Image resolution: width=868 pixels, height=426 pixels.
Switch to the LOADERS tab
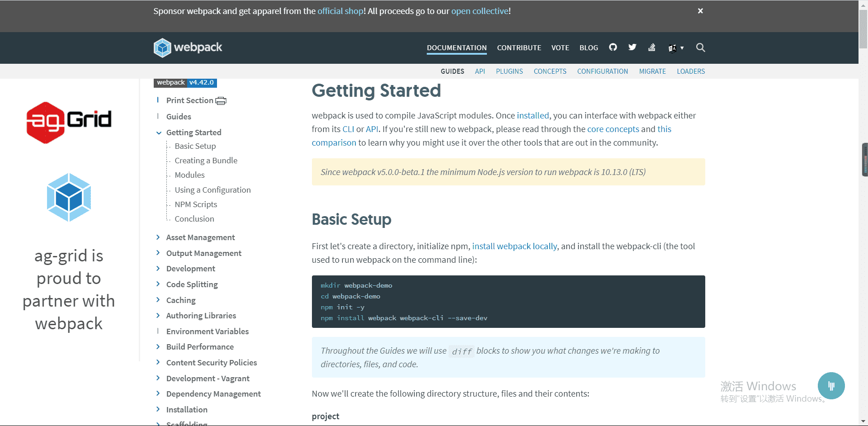[691, 71]
